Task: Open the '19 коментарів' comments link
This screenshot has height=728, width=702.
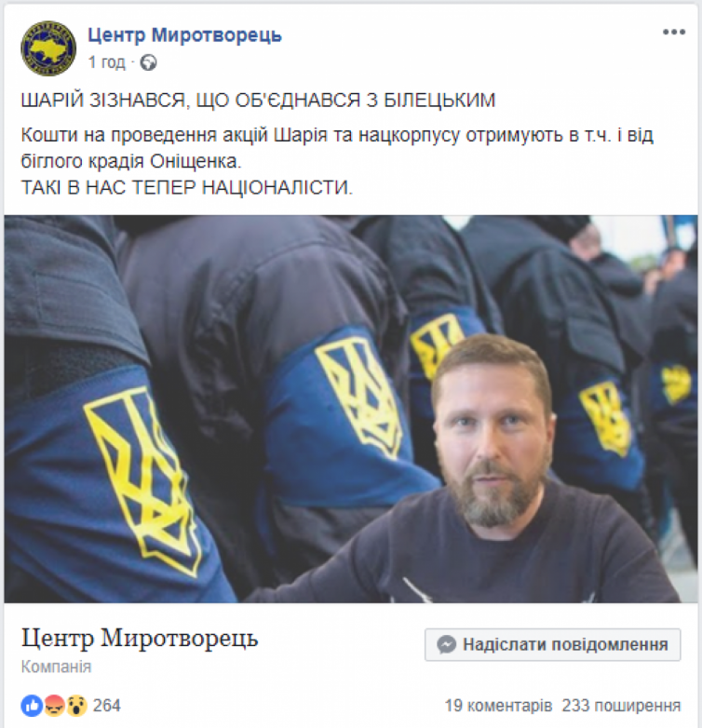Action: (498, 706)
